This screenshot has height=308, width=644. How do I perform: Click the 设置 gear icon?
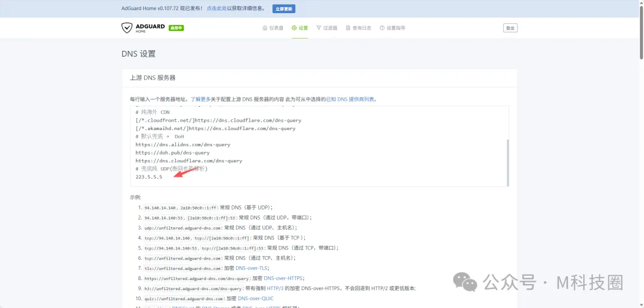294,28
